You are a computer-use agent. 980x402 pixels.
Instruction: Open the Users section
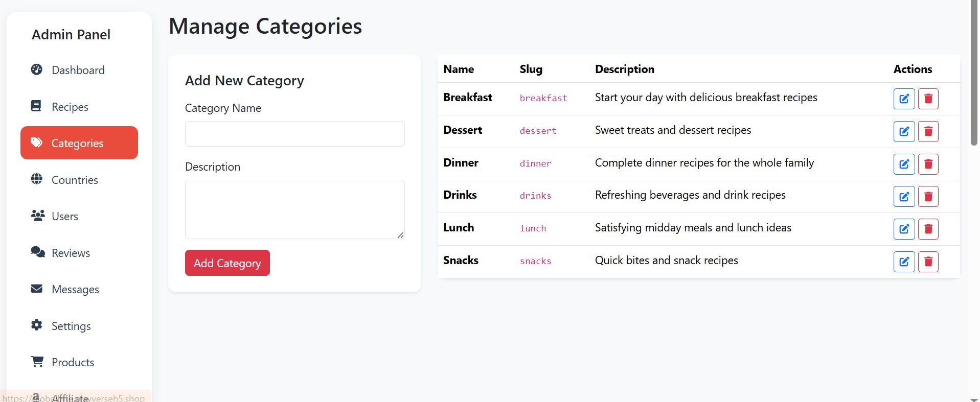[x=65, y=216]
